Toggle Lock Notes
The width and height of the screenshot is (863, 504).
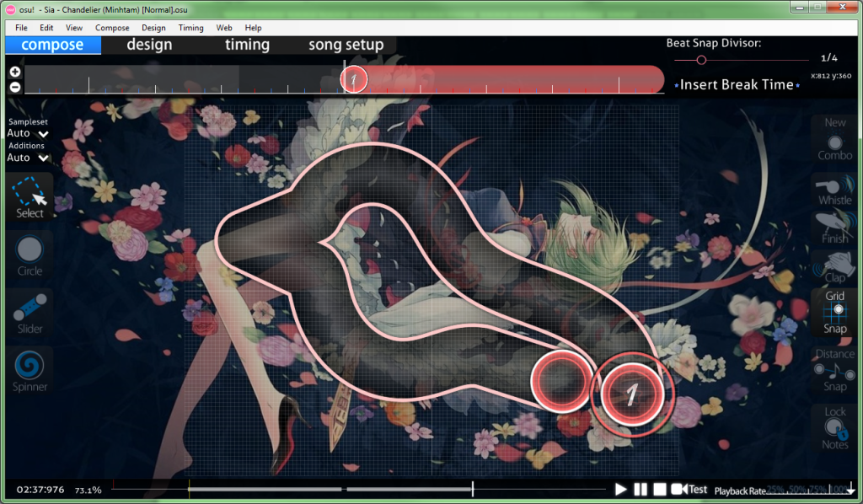(x=834, y=427)
